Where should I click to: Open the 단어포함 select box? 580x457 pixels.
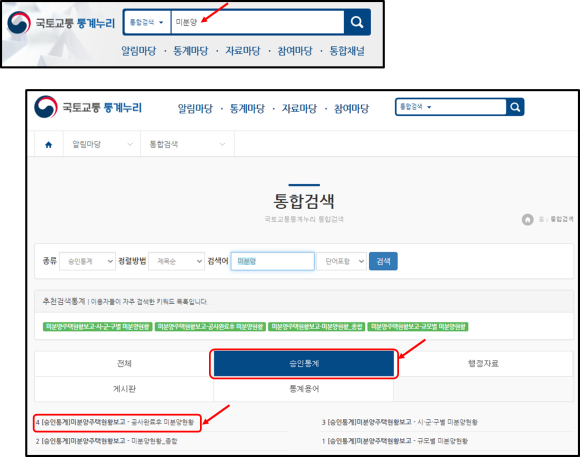click(x=341, y=261)
